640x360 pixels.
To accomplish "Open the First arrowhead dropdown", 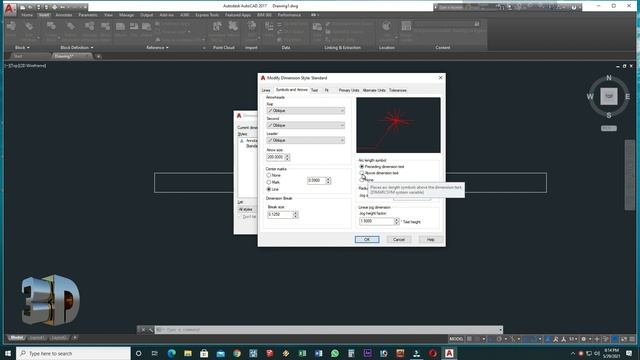I will tap(306, 111).
